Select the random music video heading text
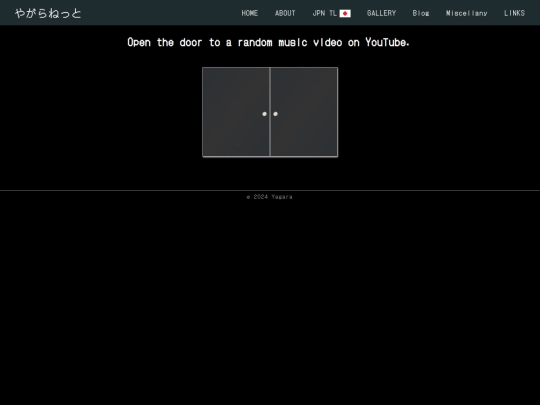Screen dimensions: 540x405 [x=268, y=42]
